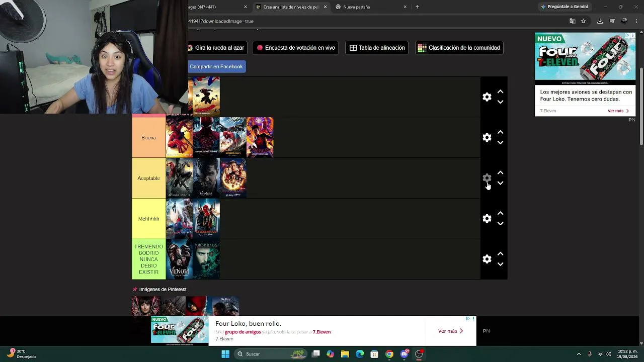Image resolution: width=644 pixels, height=362 pixels.
Task: Click the browser address bar URL
Action: (x=221, y=21)
